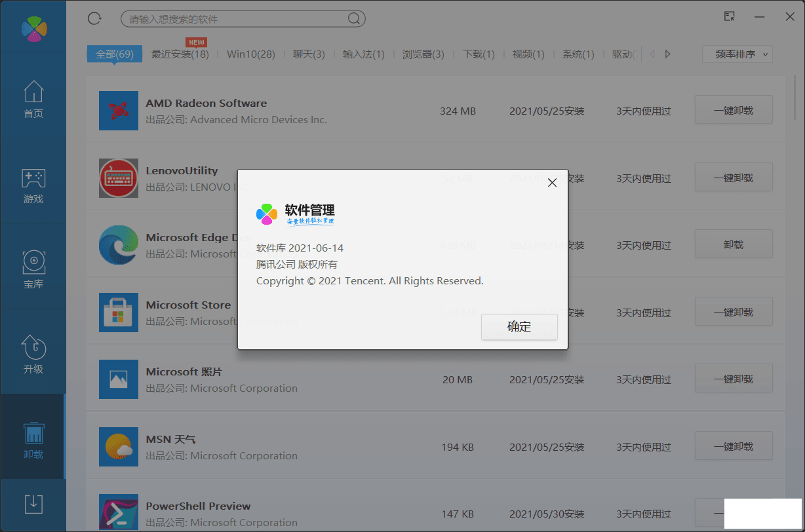The image size is (805, 532).
Task: Click the 2021/05/30安装 date text
Action: (547, 514)
